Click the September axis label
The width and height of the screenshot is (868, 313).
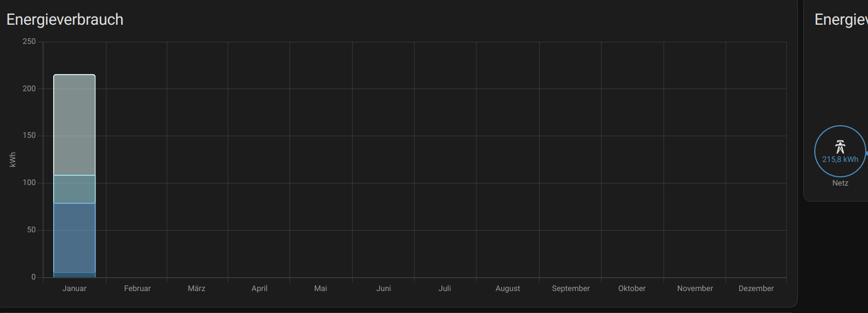(x=571, y=288)
